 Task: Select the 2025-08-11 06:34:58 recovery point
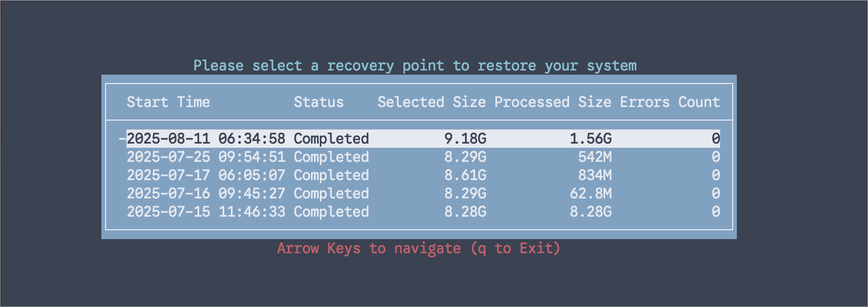(206, 139)
